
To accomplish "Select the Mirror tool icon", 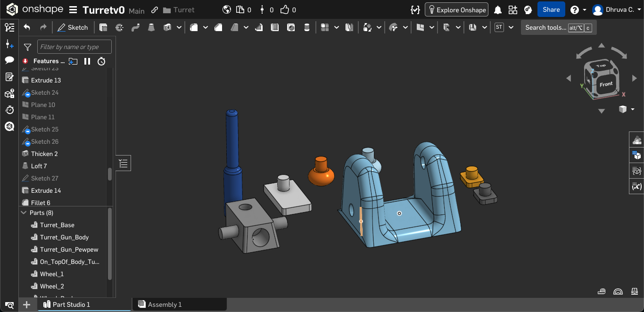I will tap(349, 27).
